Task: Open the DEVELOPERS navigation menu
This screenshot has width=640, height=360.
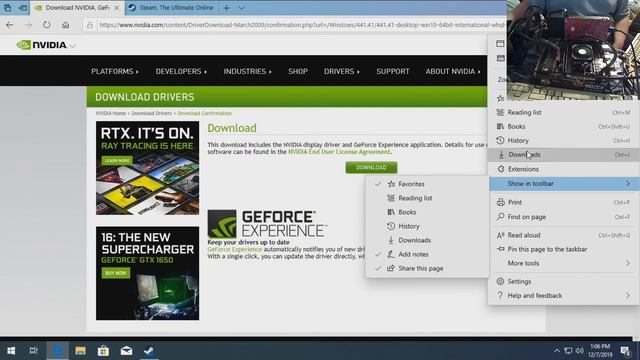Action: (x=181, y=71)
